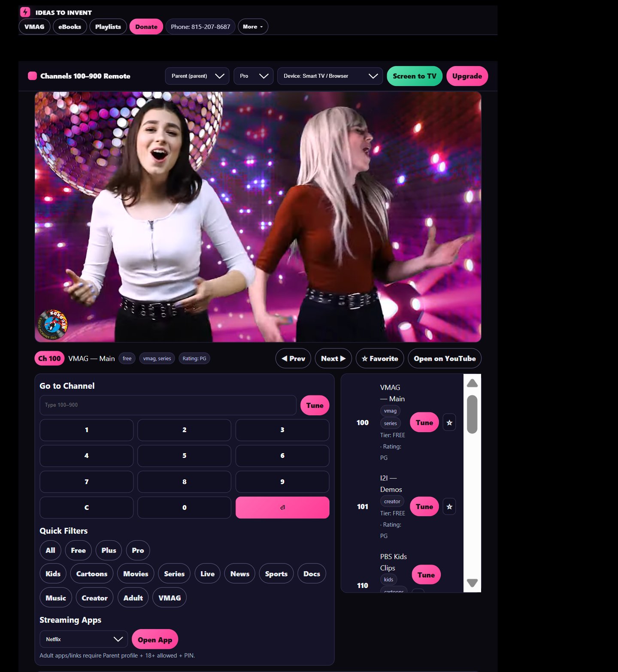
Task: Click scrollbar up arrow in channel list
Action: click(472, 383)
